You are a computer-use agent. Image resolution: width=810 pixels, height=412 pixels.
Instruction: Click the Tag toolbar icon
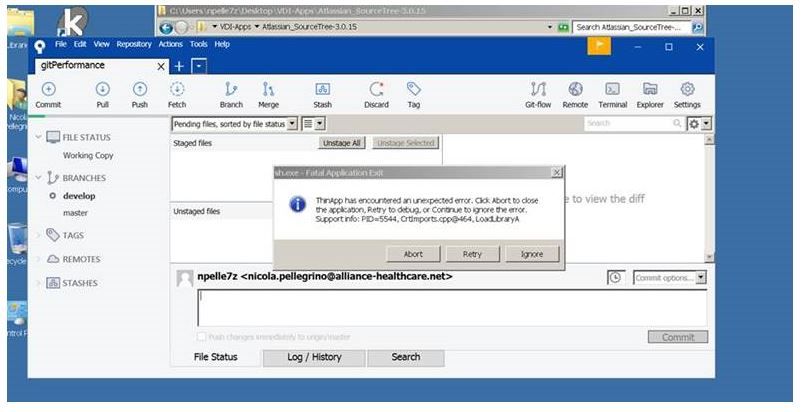[413, 89]
